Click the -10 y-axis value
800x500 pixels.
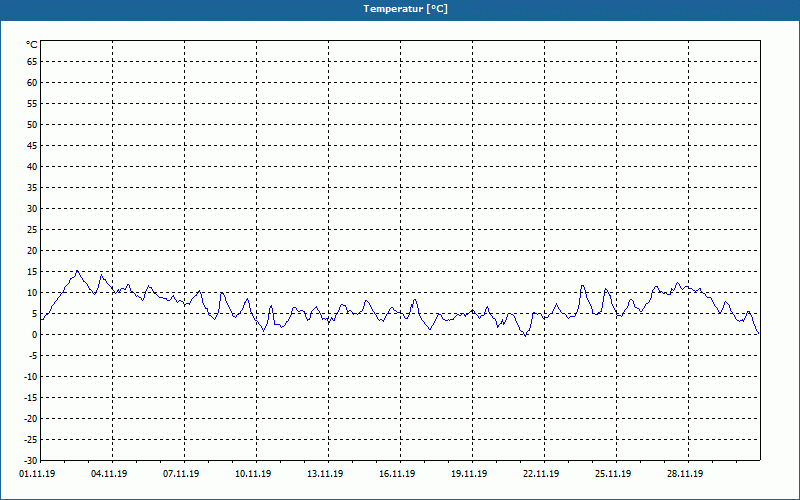point(31,377)
